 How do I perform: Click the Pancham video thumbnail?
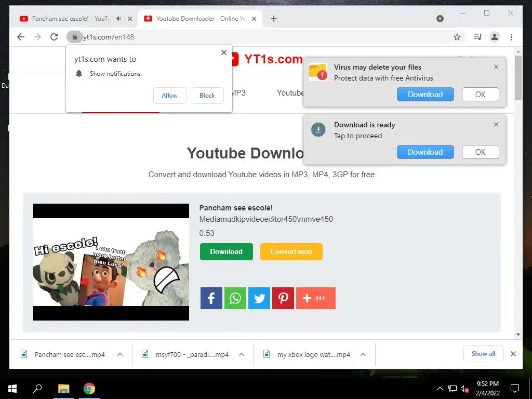click(x=111, y=262)
